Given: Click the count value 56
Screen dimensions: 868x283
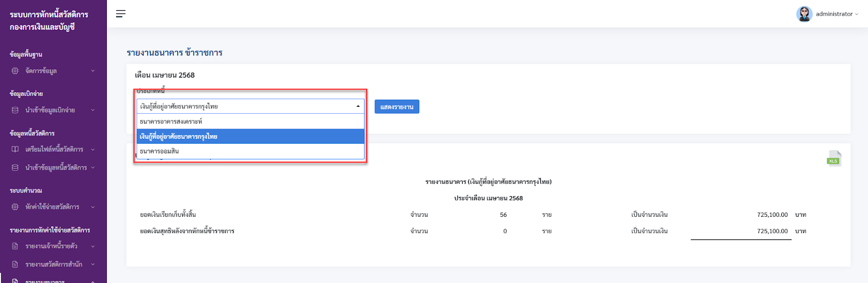Looking at the screenshot, I should coord(503,215).
